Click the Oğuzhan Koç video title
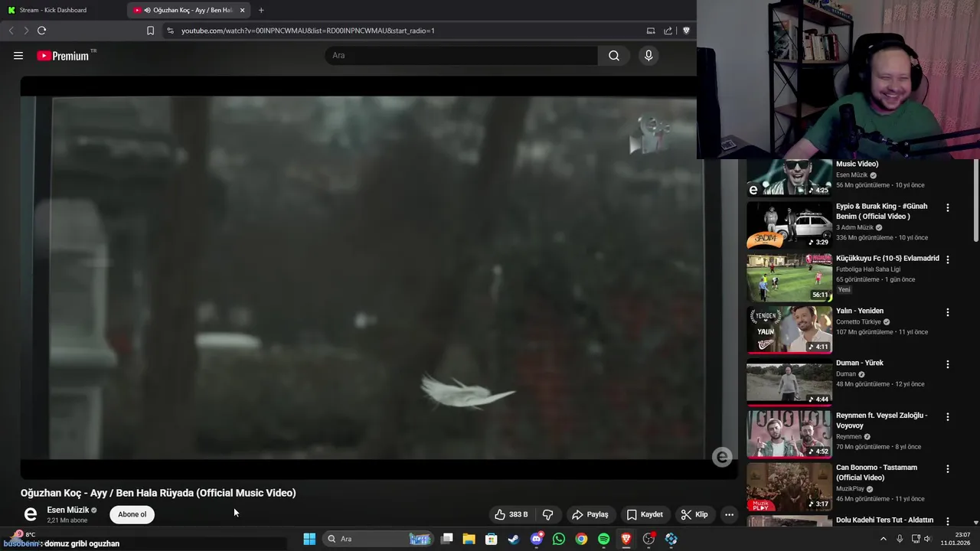The image size is (980, 551). point(158,493)
